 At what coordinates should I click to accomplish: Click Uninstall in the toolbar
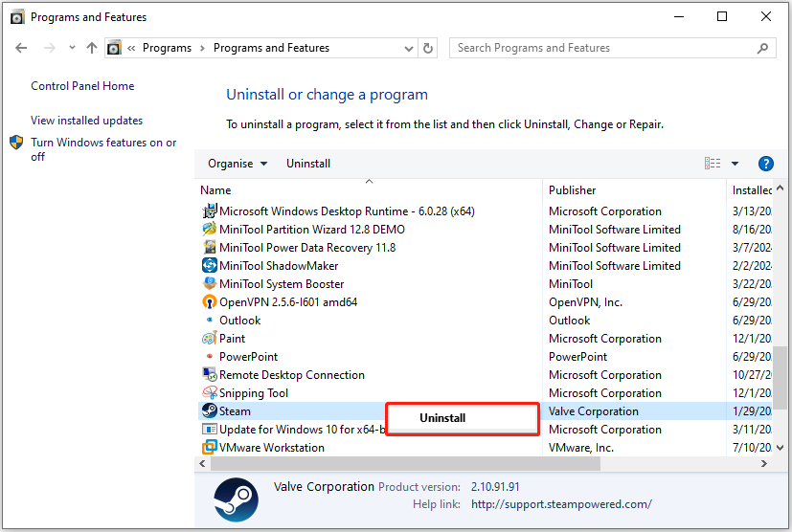[x=308, y=164]
